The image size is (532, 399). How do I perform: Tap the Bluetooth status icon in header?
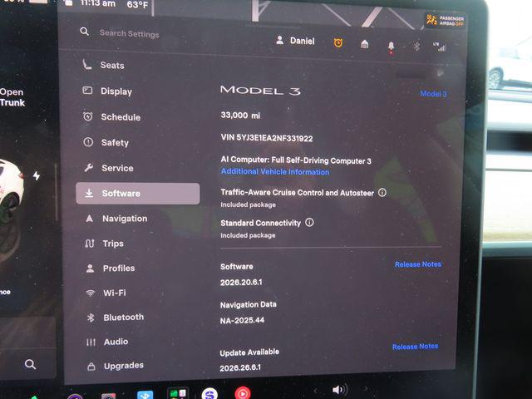(x=416, y=47)
